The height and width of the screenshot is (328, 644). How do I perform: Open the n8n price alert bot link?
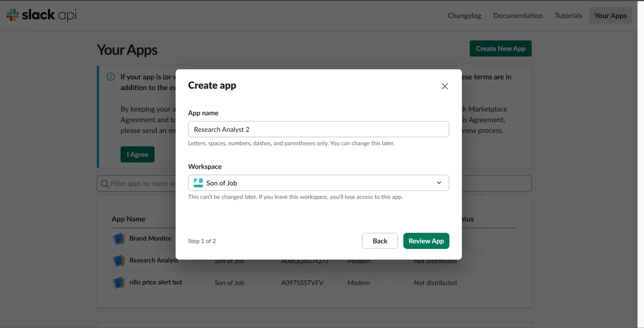coord(156,282)
